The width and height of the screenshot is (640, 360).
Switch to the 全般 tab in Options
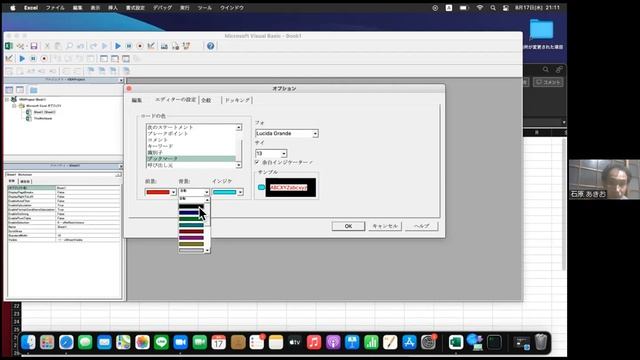(207, 100)
